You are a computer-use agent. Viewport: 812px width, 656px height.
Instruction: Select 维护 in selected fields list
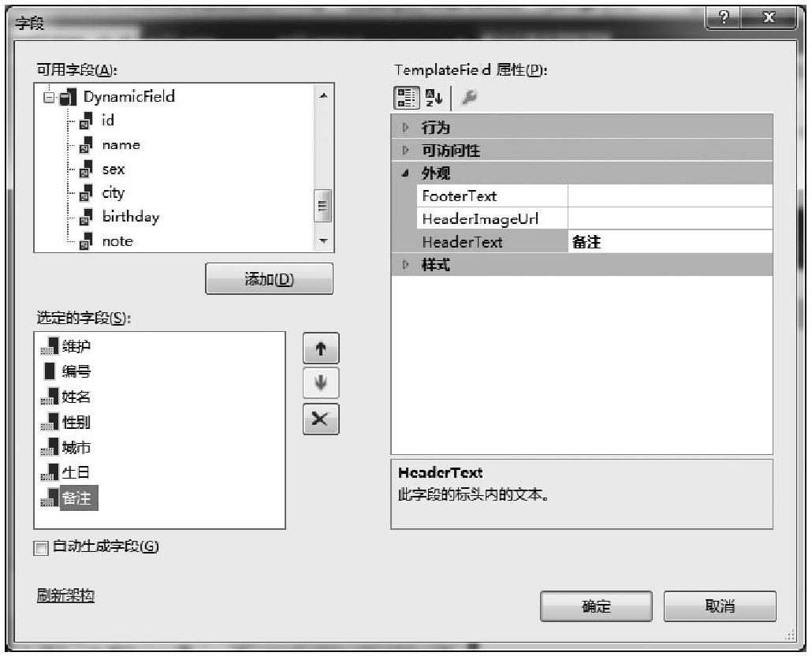(x=76, y=346)
